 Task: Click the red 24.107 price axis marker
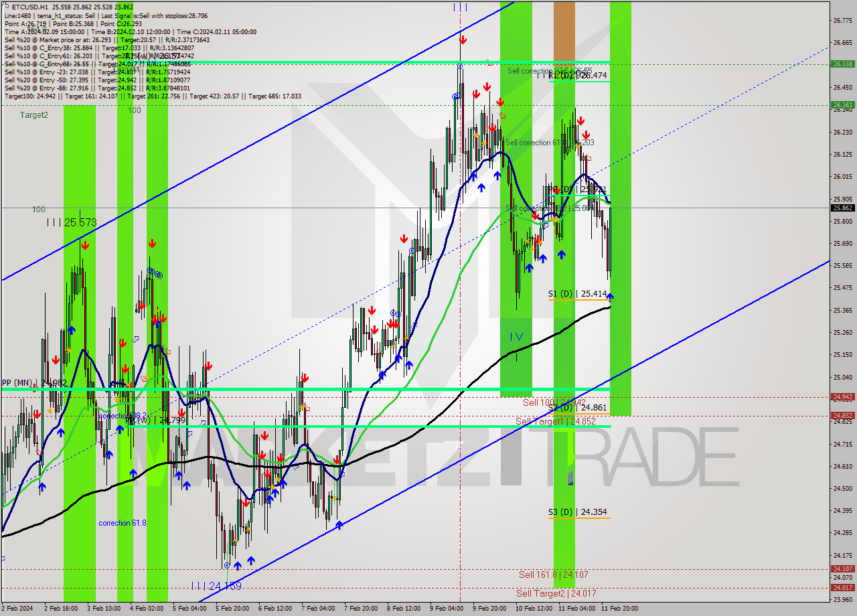(843, 568)
